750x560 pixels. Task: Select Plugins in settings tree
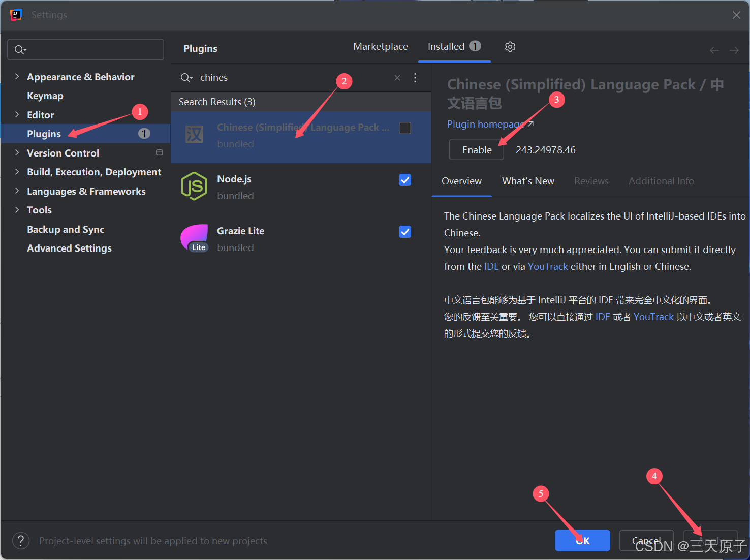[x=85, y=134]
